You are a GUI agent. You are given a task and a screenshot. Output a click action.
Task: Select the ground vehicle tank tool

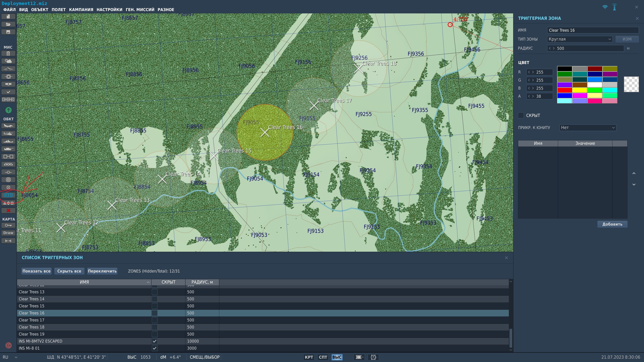[x=8, y=149]
